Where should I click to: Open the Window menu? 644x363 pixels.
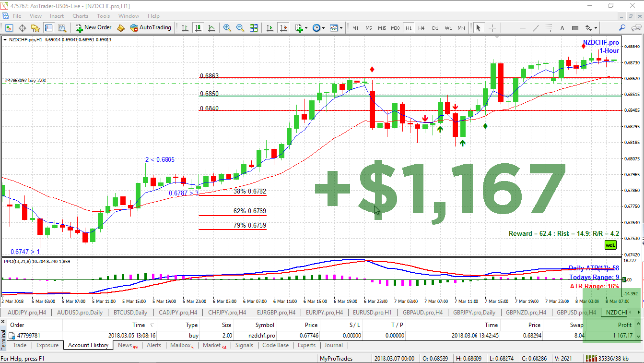click(129, 16)
